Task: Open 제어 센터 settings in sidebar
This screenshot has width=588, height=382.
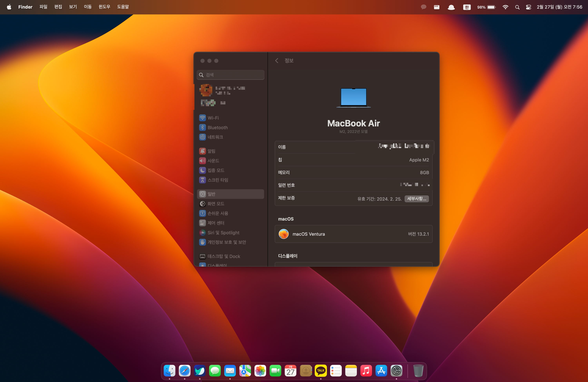Action: tap(215, 223)
